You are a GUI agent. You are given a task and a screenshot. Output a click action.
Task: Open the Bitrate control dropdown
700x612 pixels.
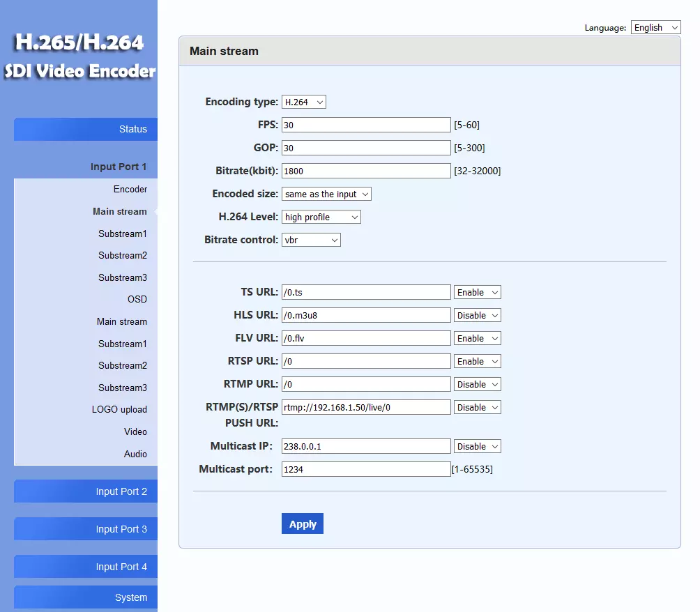(311, 240)
